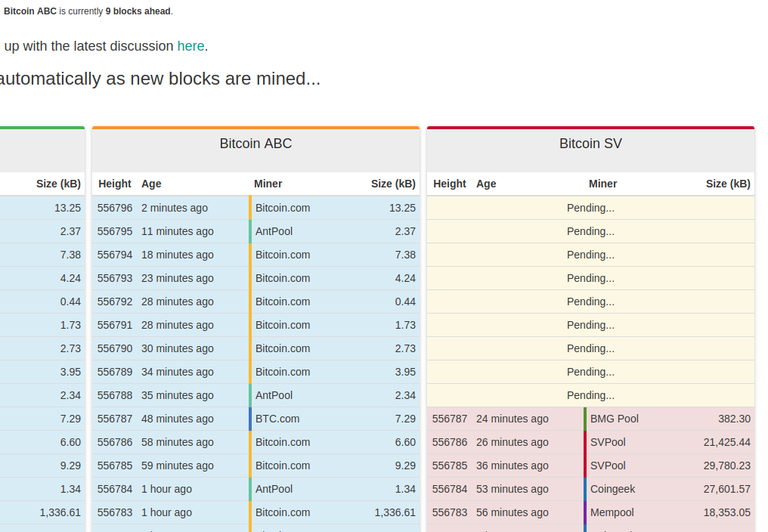
Task: Click the Size (kB) header in Bitcoin SV table
Action: click(729, 184)
